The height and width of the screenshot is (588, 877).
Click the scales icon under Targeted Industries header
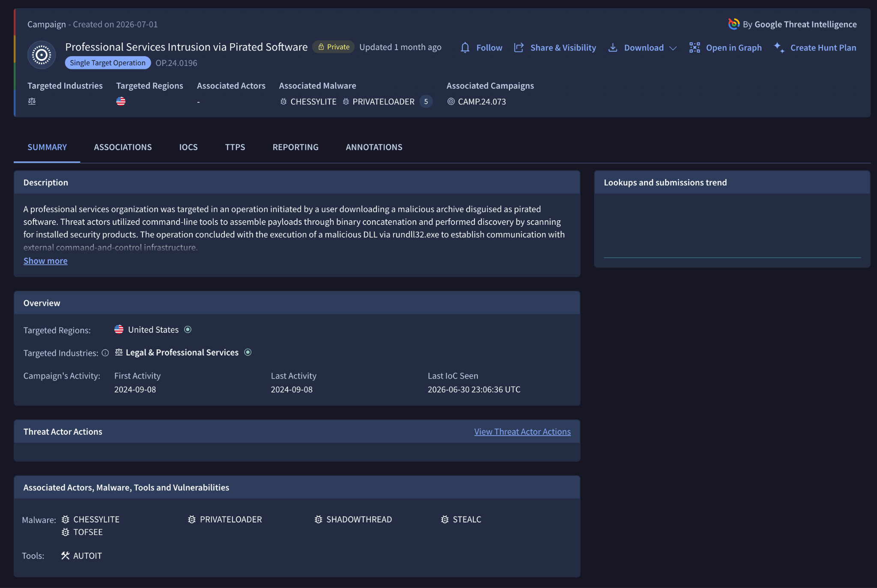point(32,101)
